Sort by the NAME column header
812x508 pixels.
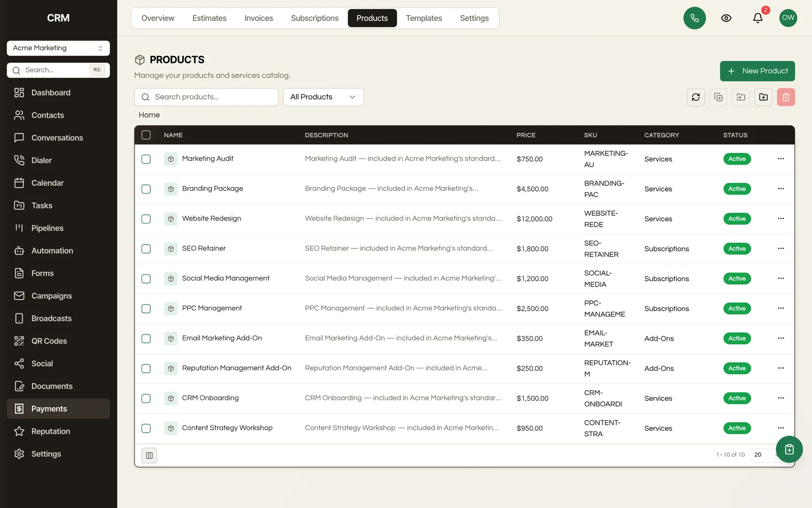[x=173, y=135]
